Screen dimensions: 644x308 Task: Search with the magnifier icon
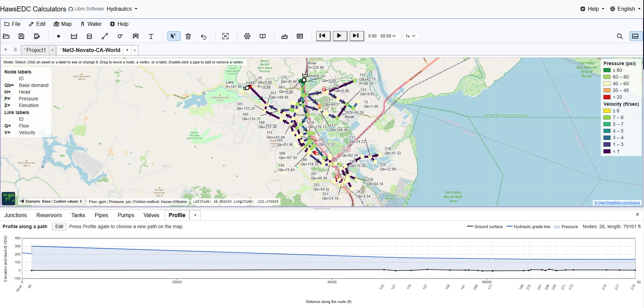coord(620,36)
